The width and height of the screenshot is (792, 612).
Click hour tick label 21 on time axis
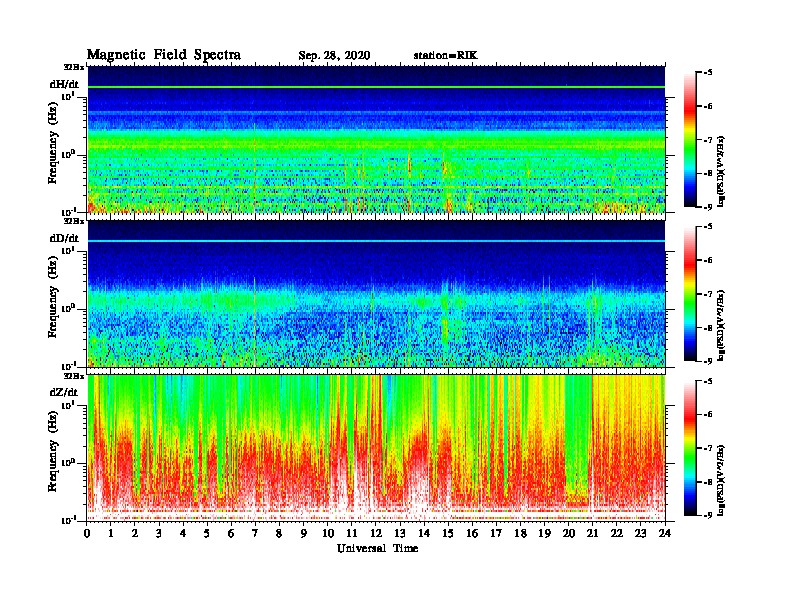[x=592, y=533]
